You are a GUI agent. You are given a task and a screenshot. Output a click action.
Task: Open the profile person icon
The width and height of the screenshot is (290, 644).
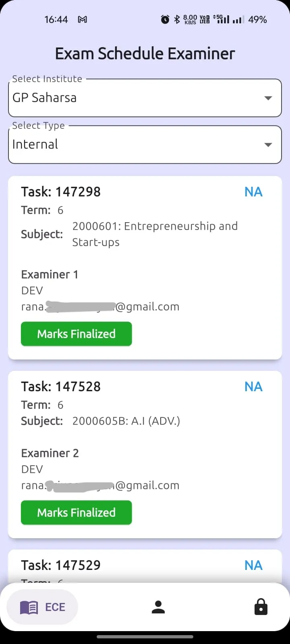[x=158, y=607]
